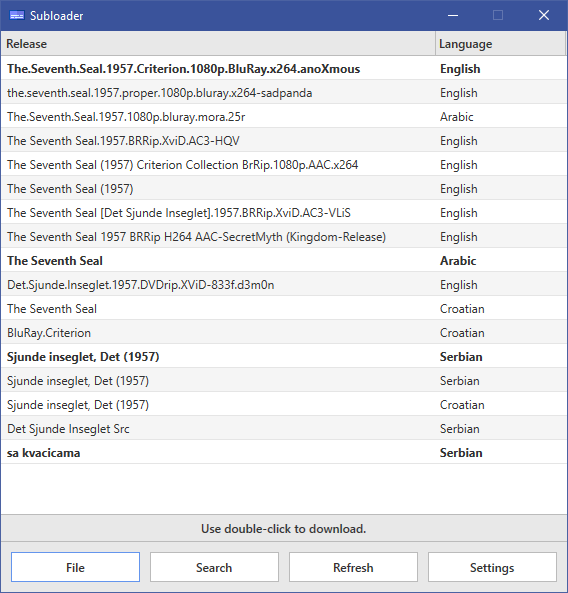Viewport: 568px width, 593px height.
Task: Select the anoXmous Criterion 1080p English release
Action: (284, 69)
